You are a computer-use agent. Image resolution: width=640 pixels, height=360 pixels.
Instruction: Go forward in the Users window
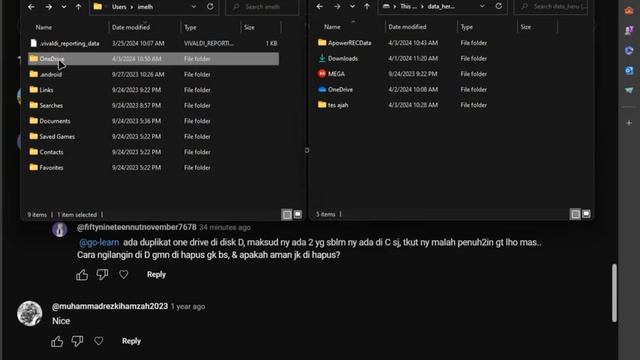(49, 7)
